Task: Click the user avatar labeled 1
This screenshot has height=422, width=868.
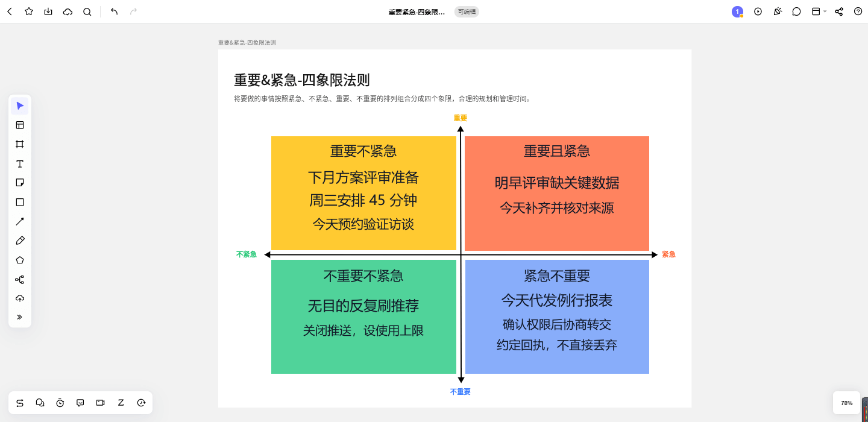Action: 737,11
